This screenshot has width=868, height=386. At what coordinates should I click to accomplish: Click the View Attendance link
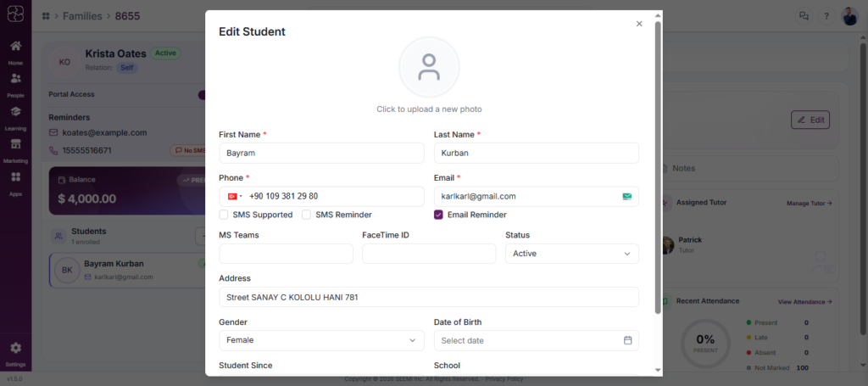(805, 302)
